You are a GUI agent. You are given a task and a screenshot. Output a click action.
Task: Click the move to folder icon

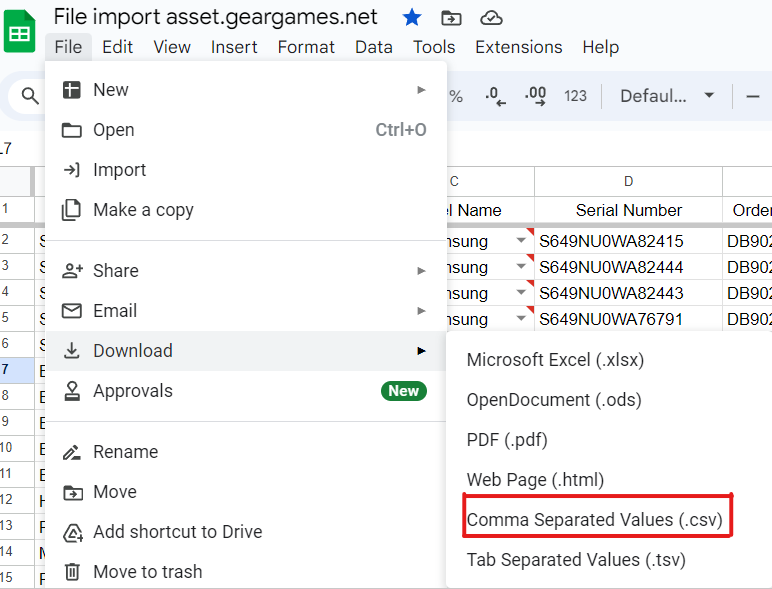tap(451, 17)
